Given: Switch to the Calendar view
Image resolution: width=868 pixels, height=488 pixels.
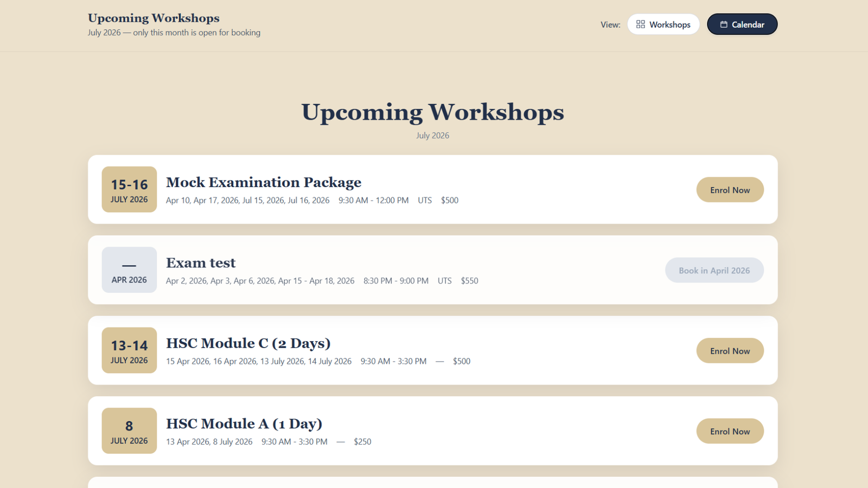Looking at the screenshot, I should coord(742,24).
